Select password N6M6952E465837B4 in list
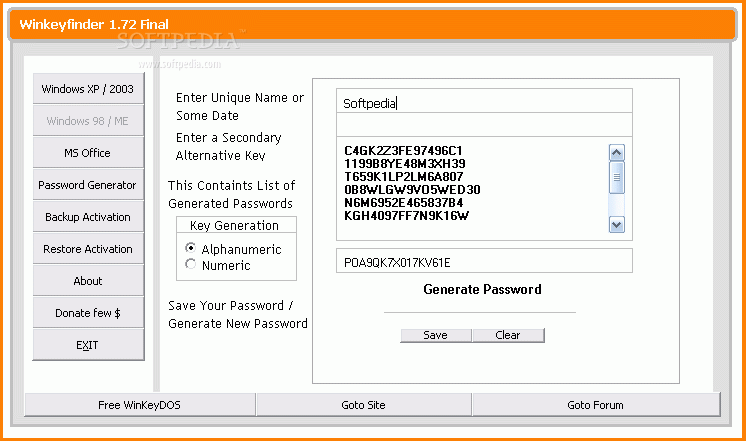Image resolution: width=746 pixels, height=441 pixels. (x=403, y=203)
